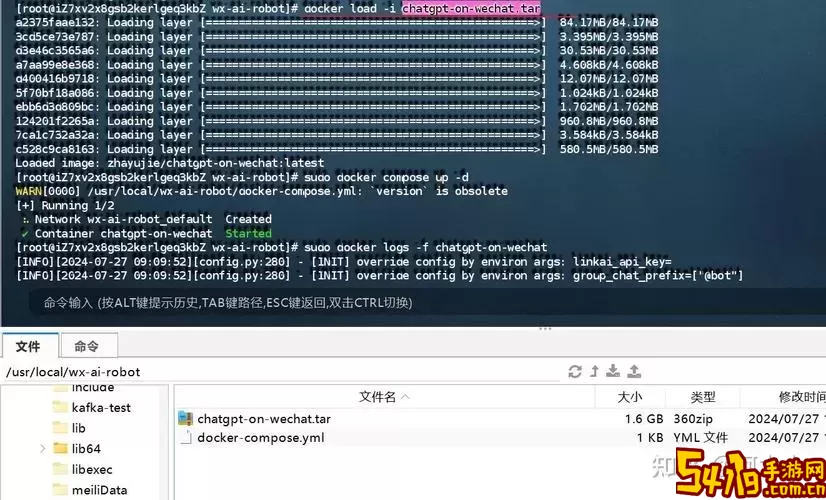Sort files by the 类型 column header
Image resolution: width=826 pixels, height=500 pixels.
[703, 397]
